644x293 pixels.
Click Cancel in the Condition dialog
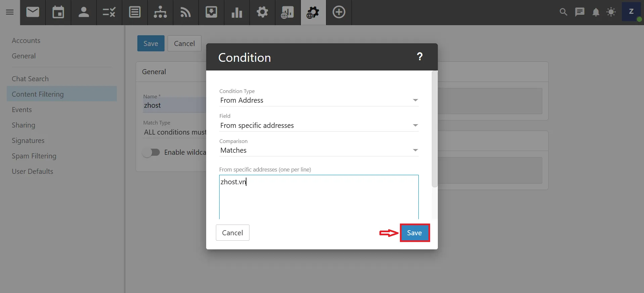(x=232, y=233)
